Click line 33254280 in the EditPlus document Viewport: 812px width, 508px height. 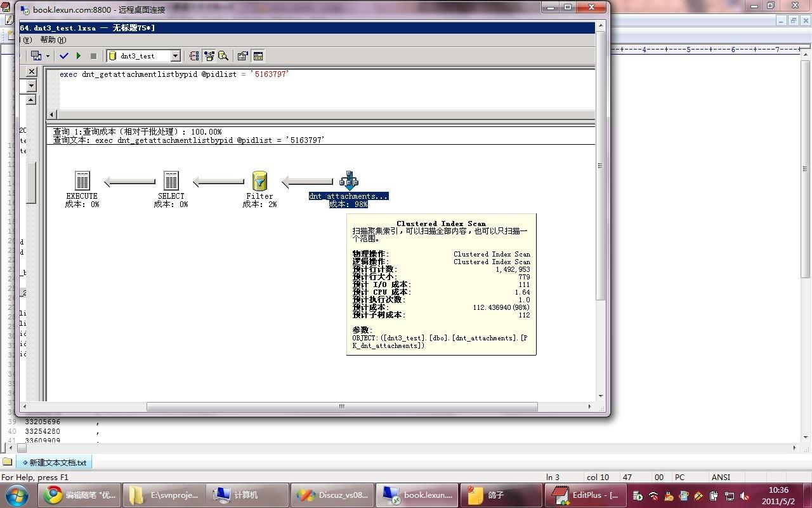pos(43,432)
